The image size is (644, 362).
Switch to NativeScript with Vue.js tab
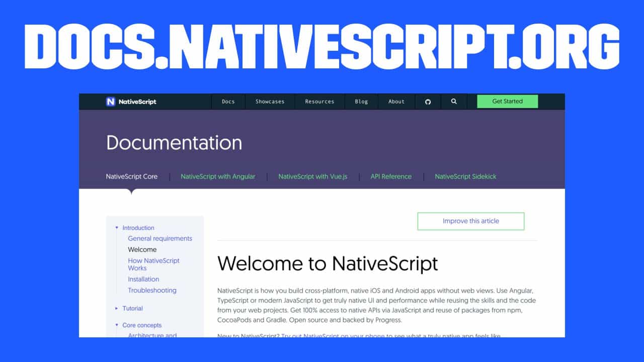[312, 176]
